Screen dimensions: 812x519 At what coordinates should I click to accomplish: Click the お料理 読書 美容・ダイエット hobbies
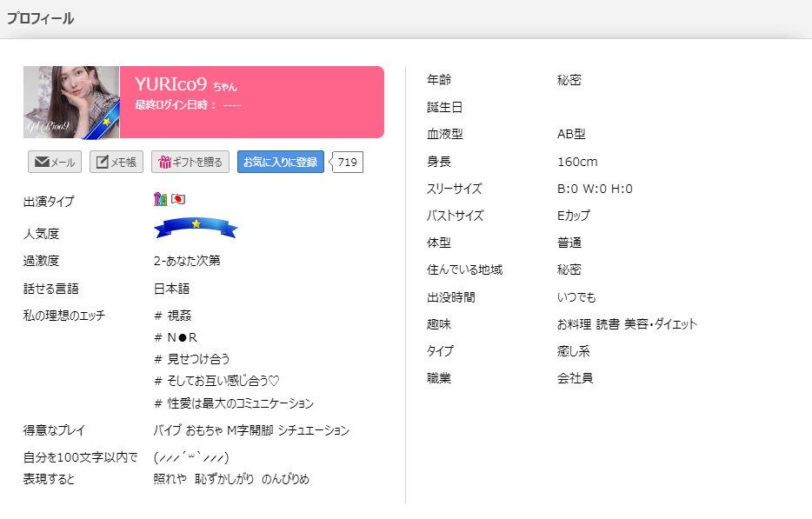[x=627, y=324]
